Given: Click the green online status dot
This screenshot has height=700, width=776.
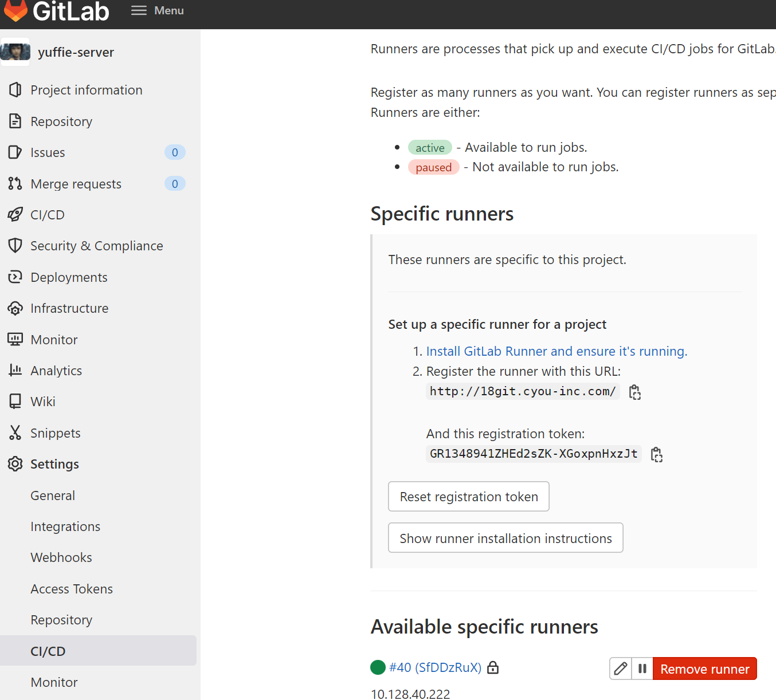Looking at the screenshot, I should [378, 667].
